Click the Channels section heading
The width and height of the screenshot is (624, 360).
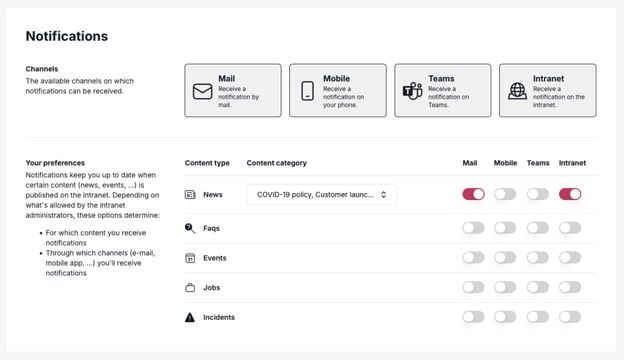click(x=42, y=69)
